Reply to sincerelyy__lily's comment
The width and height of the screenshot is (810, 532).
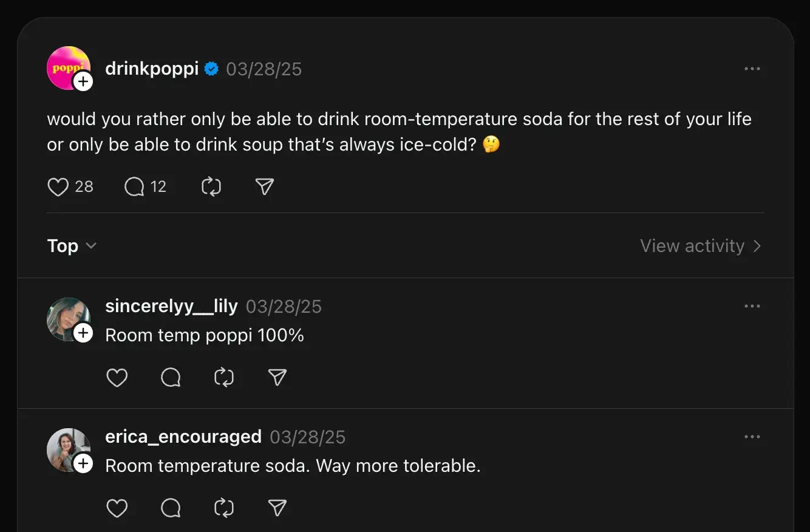click(171, 378)
